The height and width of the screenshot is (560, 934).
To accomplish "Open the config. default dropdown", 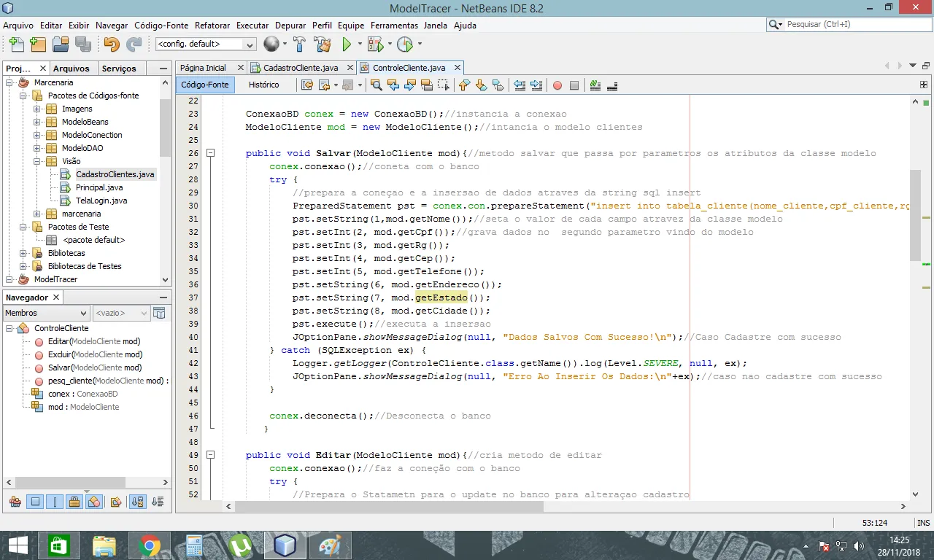I will 206,44.
